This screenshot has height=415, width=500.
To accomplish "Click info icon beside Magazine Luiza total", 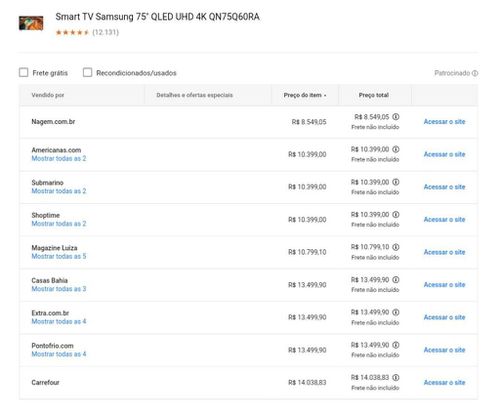I will 396,247.
